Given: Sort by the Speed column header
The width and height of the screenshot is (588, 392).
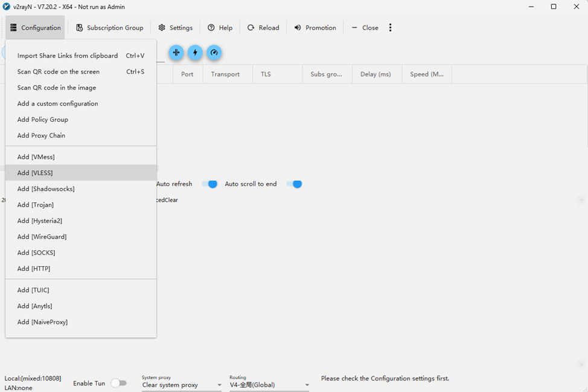Looking at the screenshot, I should coord(427,74).
